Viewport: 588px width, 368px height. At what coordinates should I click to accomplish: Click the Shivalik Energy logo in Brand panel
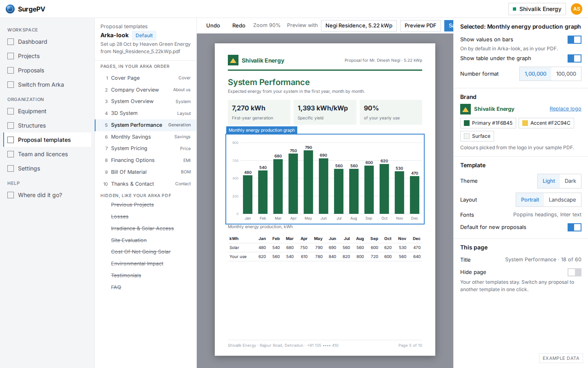465,109
